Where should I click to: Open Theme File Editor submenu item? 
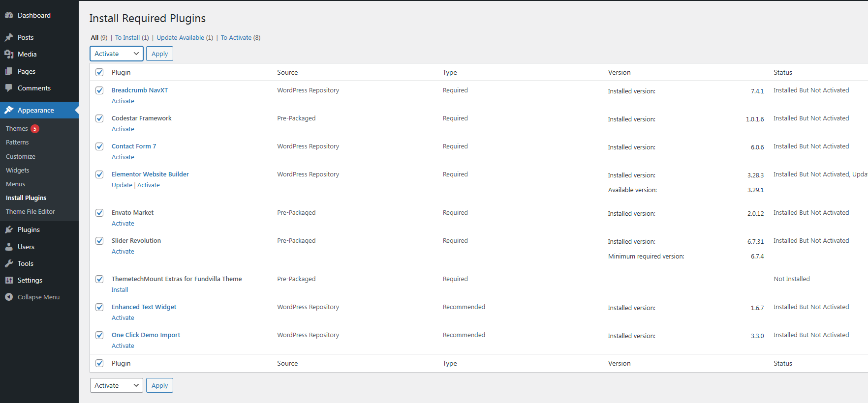(x=31, y=211)
